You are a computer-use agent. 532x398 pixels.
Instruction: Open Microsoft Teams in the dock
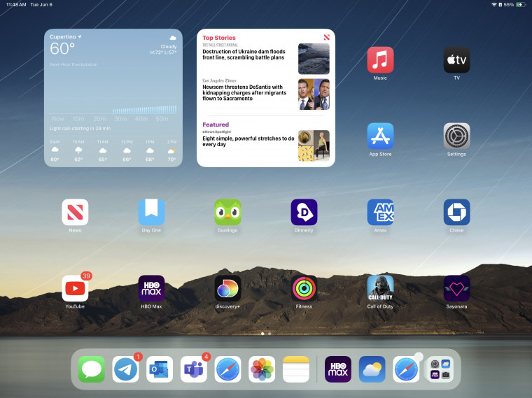194,369
